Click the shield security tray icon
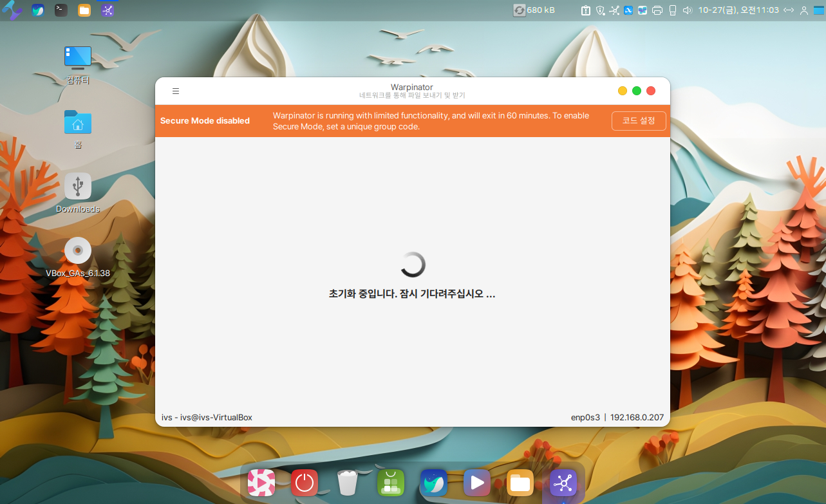Viewport: 826px width, 504px height. (x=600, y=10)
